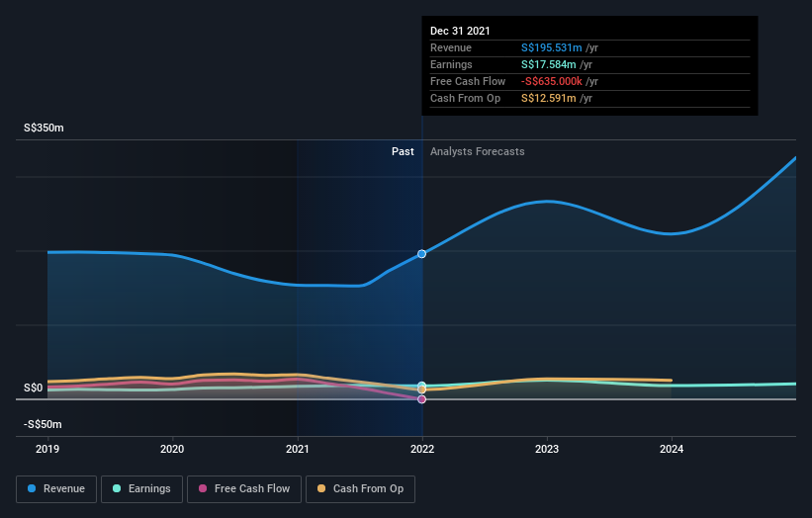This screenshot has height=518, width=812.
Task: Click the 2020 x-axis label
Action: pos(172,449)
